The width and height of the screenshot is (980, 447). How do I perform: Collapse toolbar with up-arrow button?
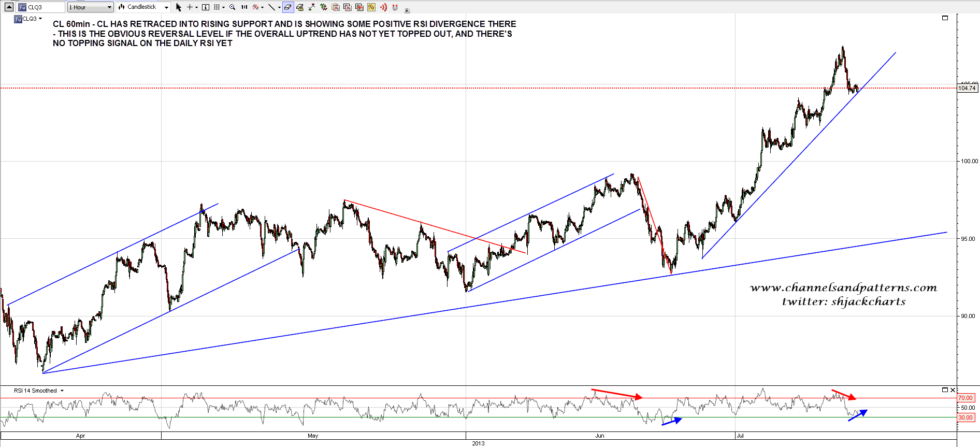pos(9,7)
